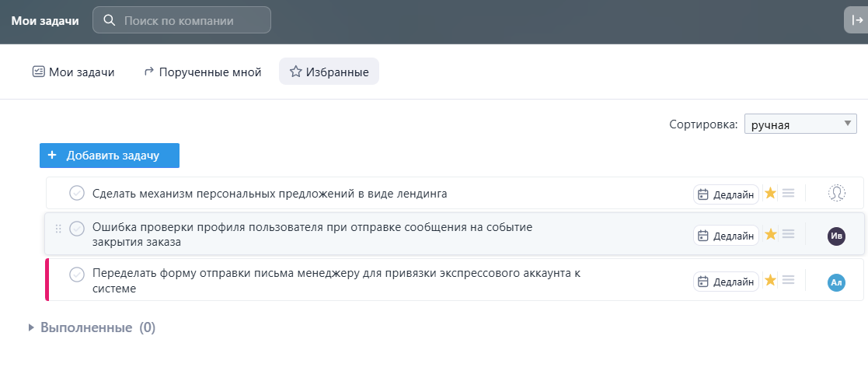Set deadline for landing page offers task
Viewport: 868px width, 392px height.
[x=726, y=194]
